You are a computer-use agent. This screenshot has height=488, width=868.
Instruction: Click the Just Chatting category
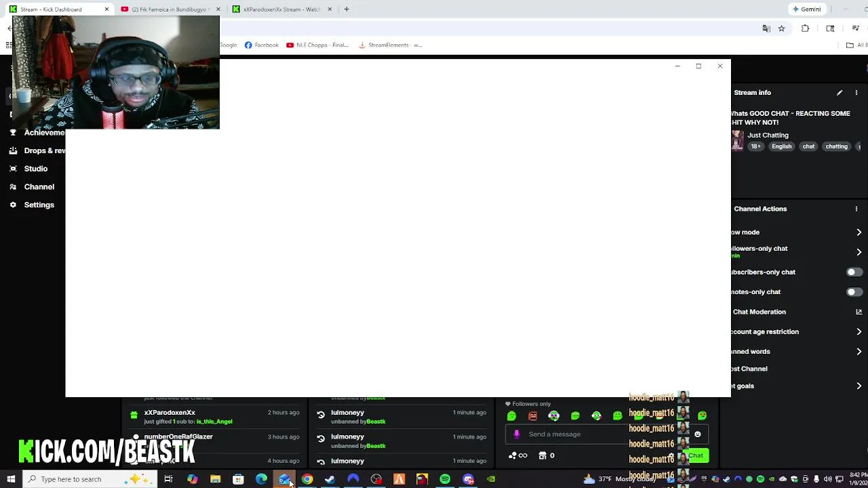(768, 135)
